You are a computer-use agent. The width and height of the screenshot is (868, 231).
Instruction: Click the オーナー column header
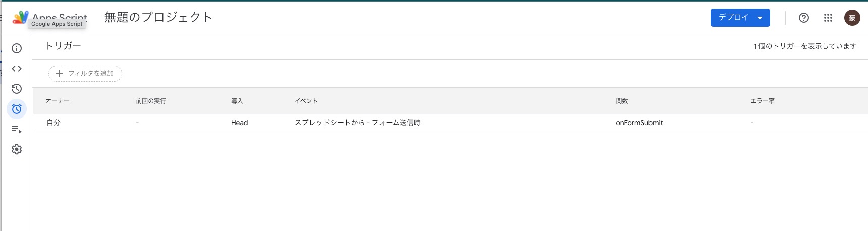pyautogui.click(x=58, y=101)
